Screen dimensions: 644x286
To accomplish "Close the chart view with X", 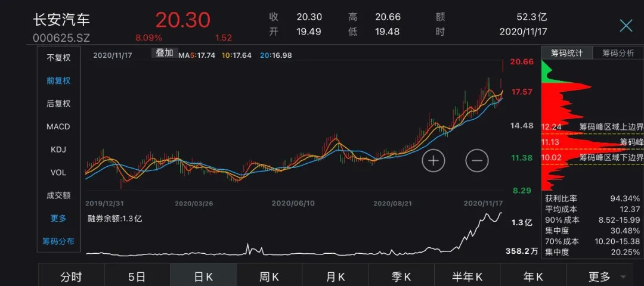I will click(x=626, y=26).
